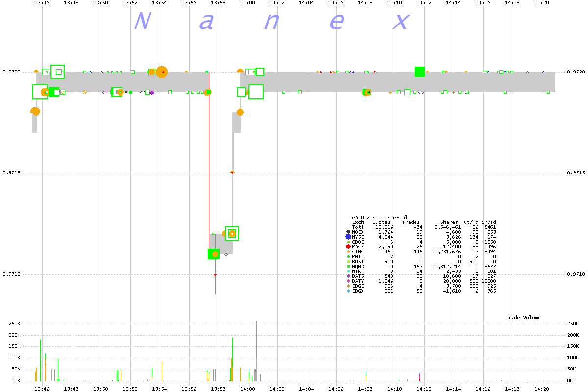Click the 'Totl' row label
This screenshot has height=392, width=588.
(358, 227)
